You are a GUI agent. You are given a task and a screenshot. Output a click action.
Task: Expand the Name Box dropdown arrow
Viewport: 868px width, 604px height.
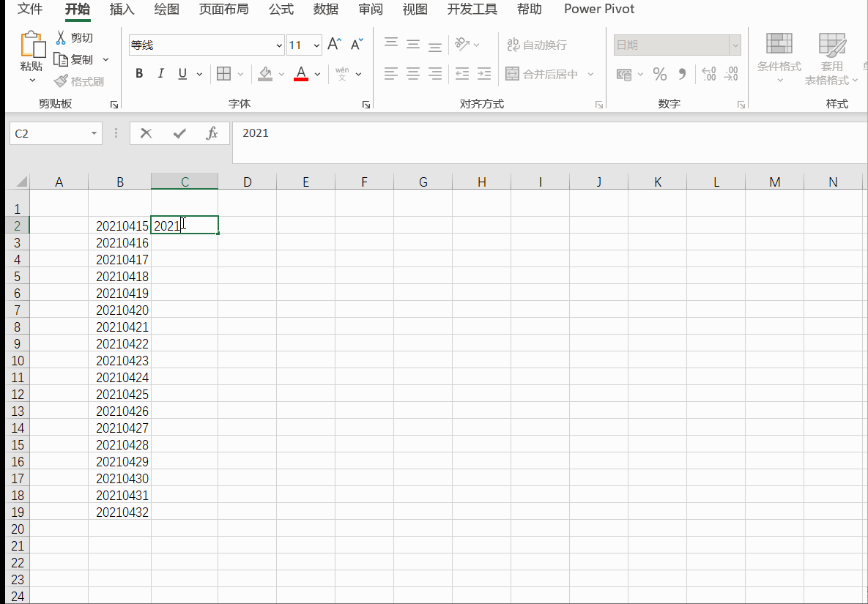pos(94,133)
